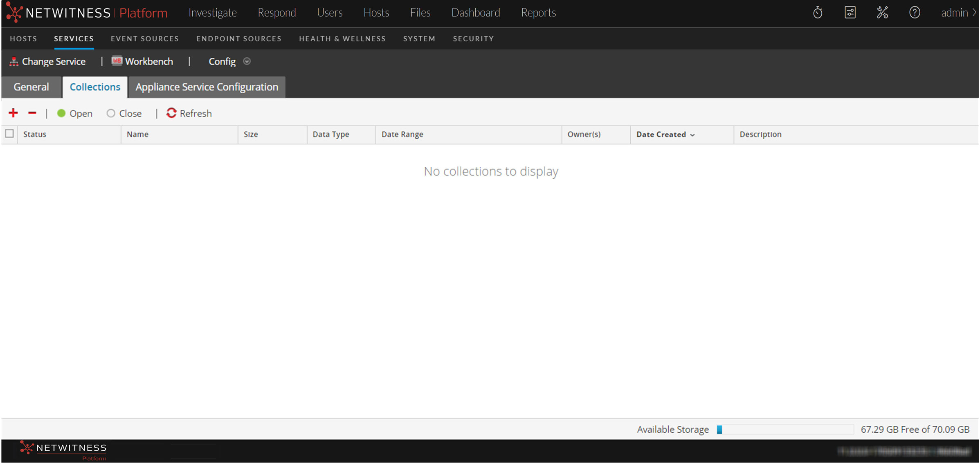Toggle the select-all checkbox in table header

pos(9,134)
